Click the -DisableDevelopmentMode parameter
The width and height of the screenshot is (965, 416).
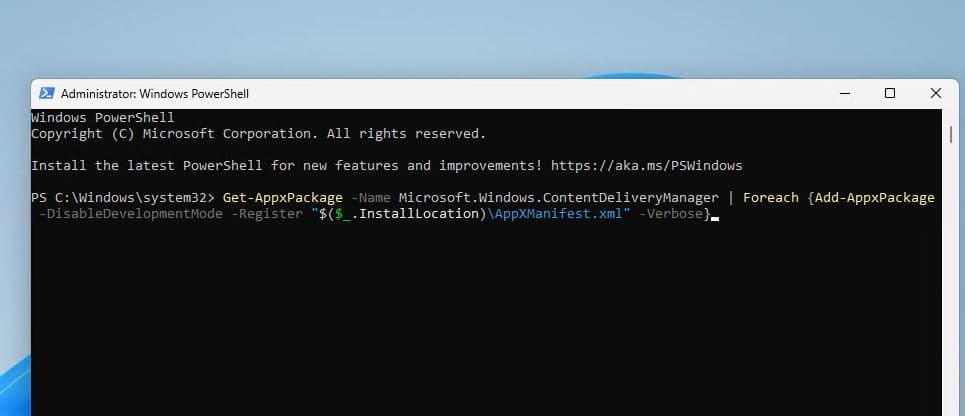(126, 215)
